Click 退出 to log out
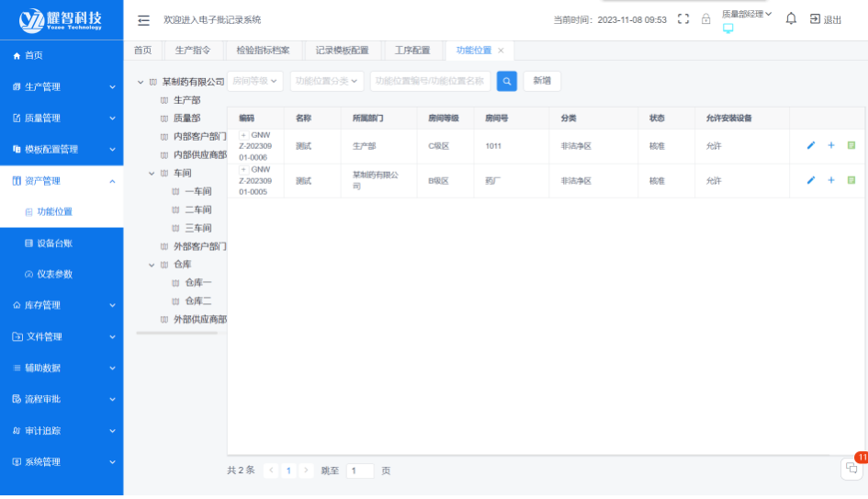The width and height of the screenshot is (868, 499). 826,19
